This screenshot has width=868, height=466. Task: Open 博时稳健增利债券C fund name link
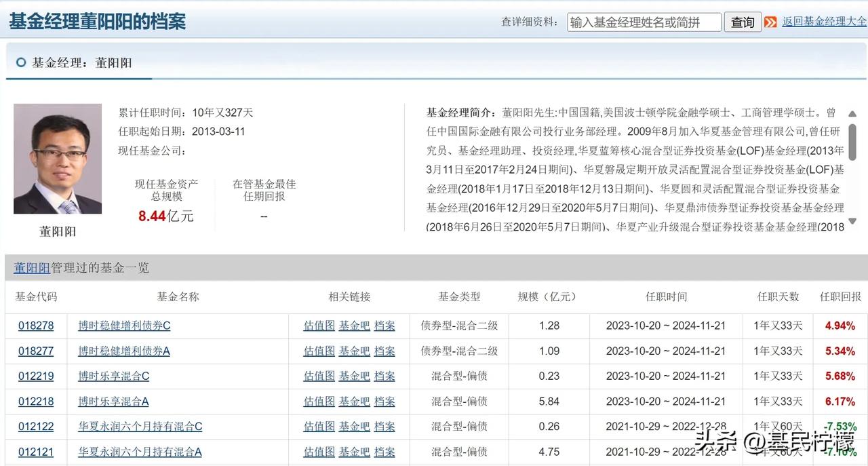click(124, 326)
